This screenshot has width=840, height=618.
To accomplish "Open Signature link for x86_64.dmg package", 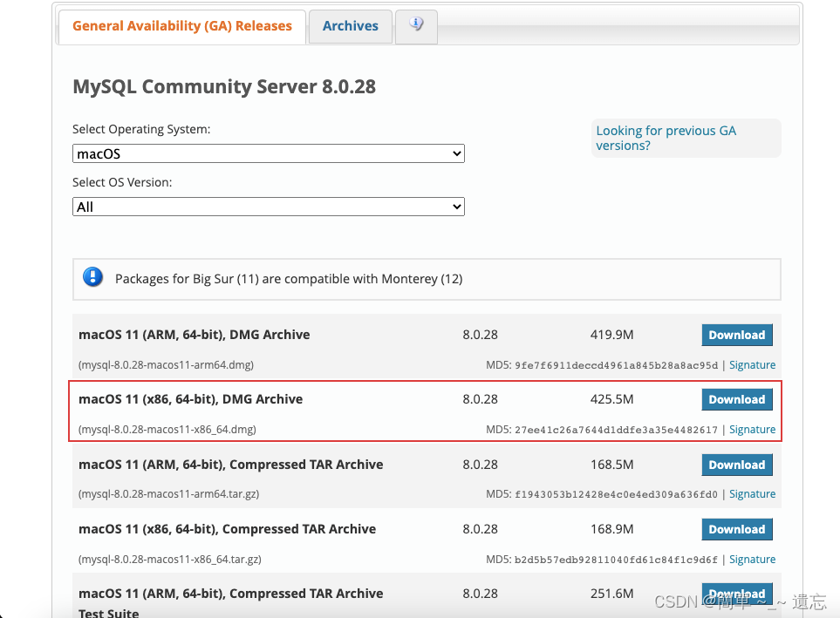I will (x=752, y=430).
